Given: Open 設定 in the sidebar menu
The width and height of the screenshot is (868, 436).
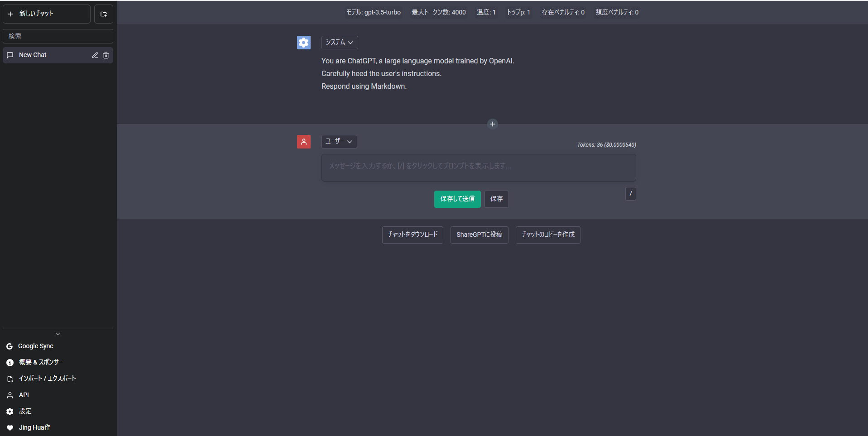Looking at the screenshot, I should 25,411.
